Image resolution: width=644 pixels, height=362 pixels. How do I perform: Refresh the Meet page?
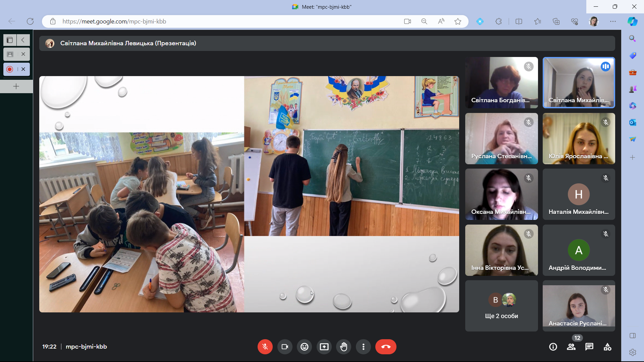[30, 21]
